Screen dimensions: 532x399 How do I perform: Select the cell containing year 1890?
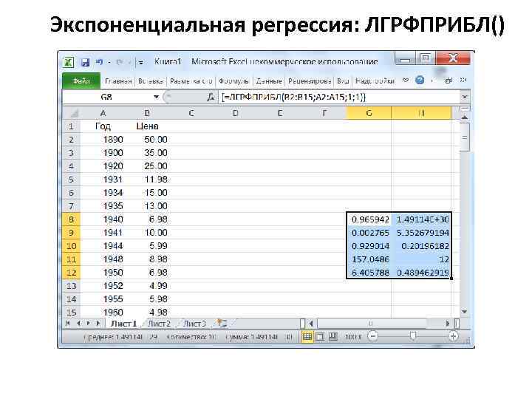[103, 140]
